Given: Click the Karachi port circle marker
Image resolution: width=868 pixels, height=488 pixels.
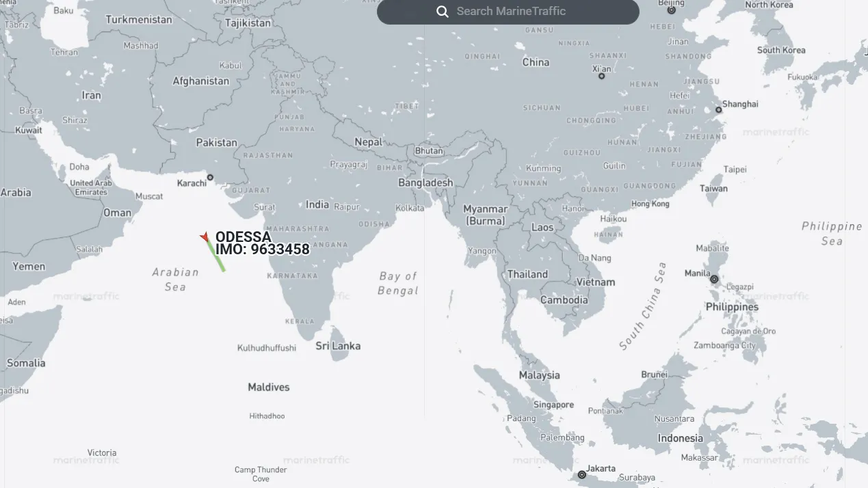Looking at the screenshot, I should point(210,177).
